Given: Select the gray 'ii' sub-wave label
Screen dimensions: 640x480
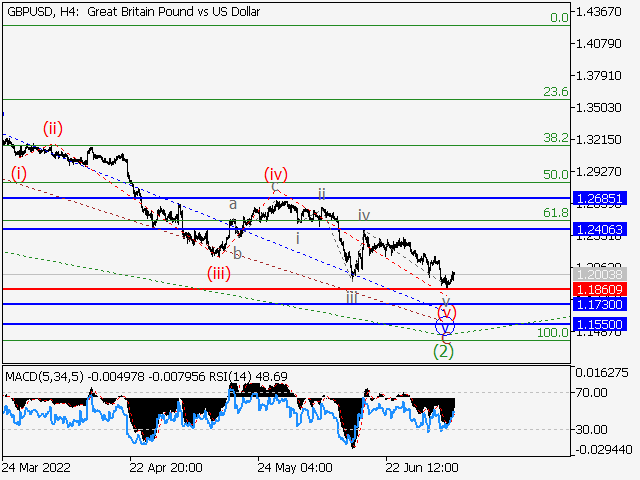Looking at the screenshot, I should pos(322,194).
